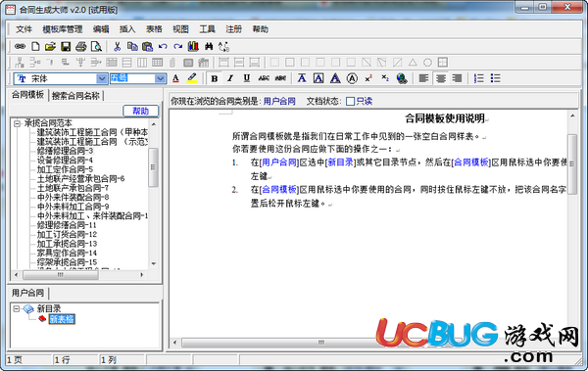Image resolution: width=588 pixels, height=371 pixels.
Task: Click the 帮助 button in template panel
Action: 140,111
